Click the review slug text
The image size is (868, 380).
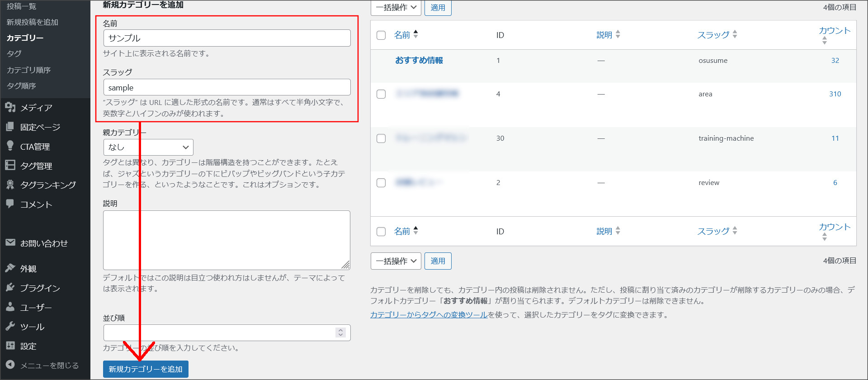[x=709, y=183]
